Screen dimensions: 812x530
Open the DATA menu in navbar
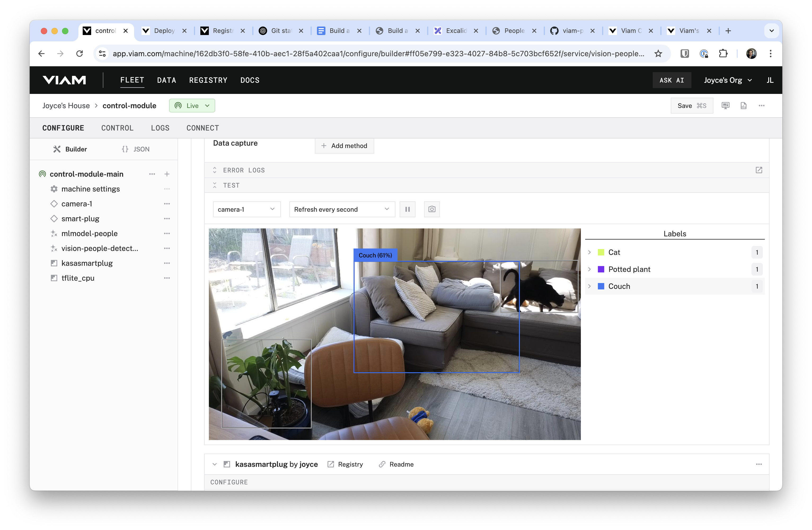tap(166, 80)
